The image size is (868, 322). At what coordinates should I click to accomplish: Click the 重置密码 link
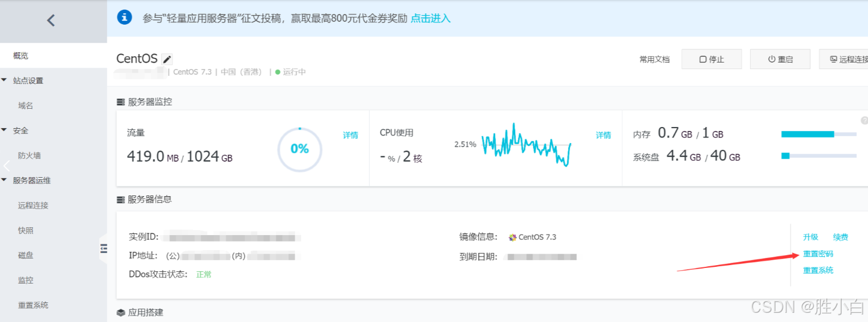coord(818,254)
